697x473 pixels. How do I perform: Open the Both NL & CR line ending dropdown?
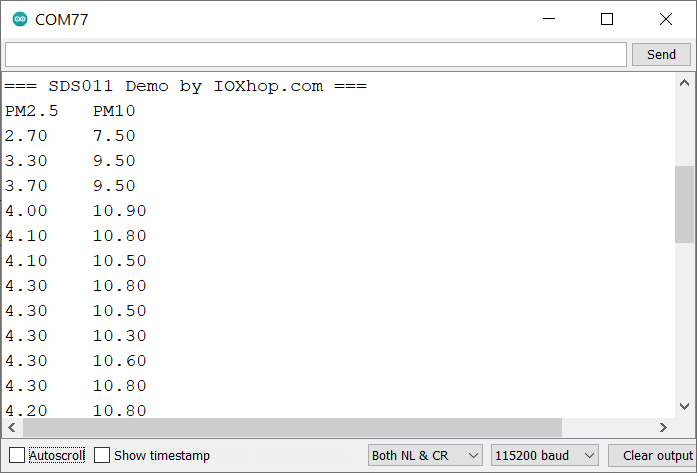[x=425, y=455]
